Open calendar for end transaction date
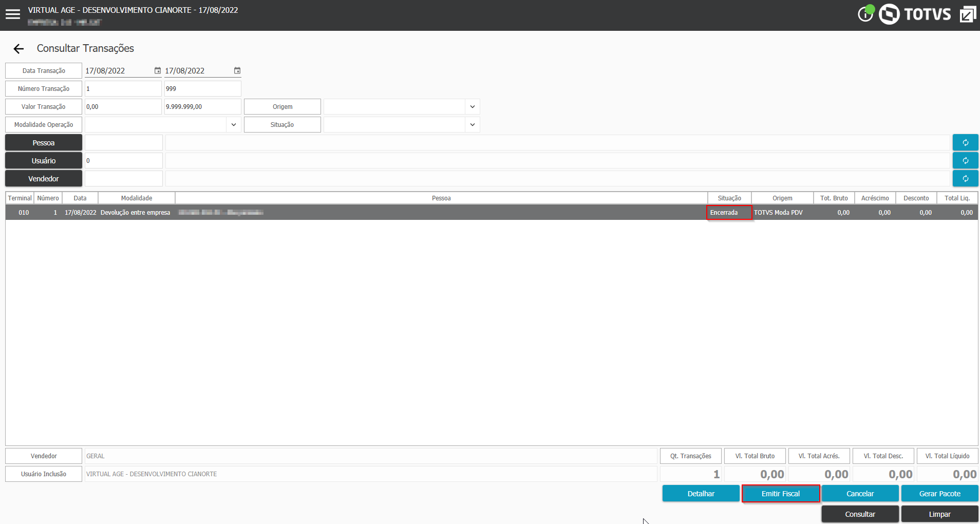 point(237,70)
